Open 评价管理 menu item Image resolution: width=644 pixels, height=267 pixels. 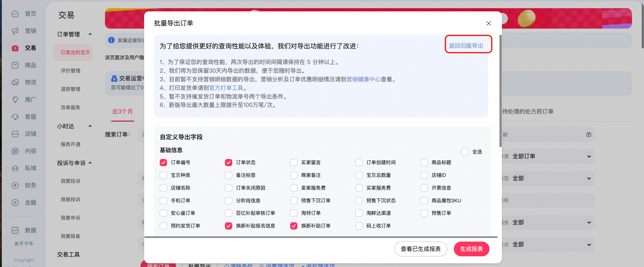coord(70,71)
